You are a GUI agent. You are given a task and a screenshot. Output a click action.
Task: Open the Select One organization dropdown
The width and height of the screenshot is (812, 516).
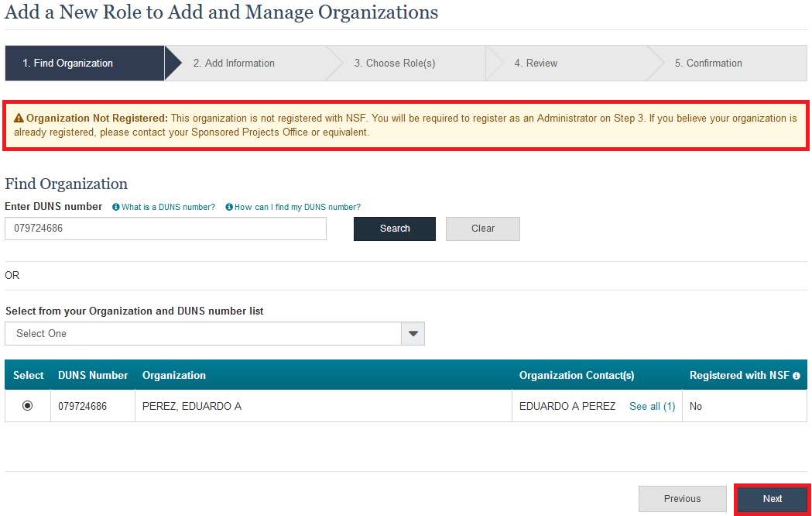[x=203, y=334]
